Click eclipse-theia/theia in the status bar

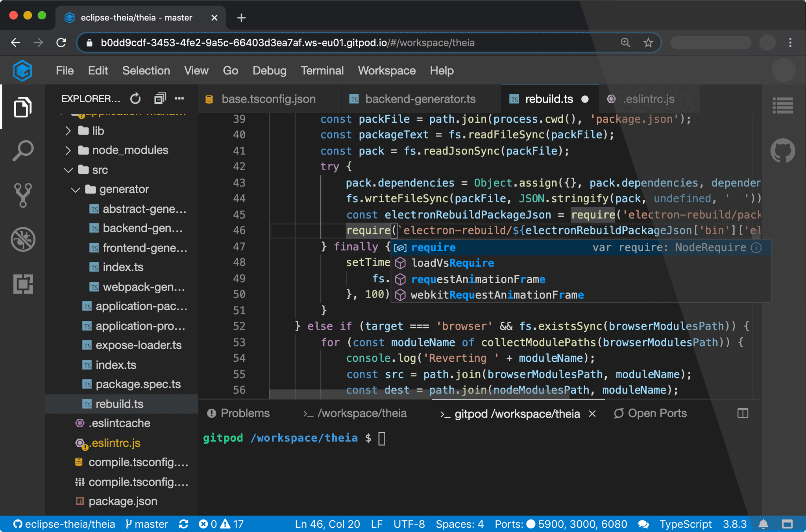coord(64,524)
